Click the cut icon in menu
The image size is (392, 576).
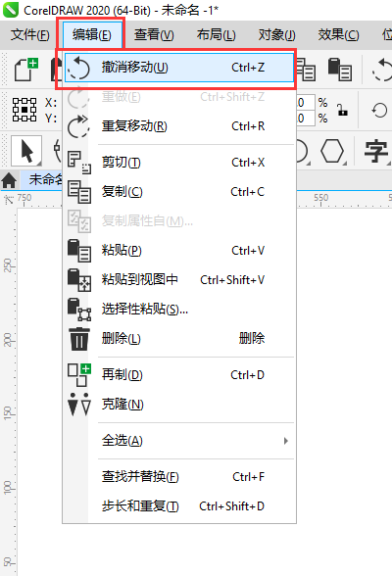coord(79,163)
